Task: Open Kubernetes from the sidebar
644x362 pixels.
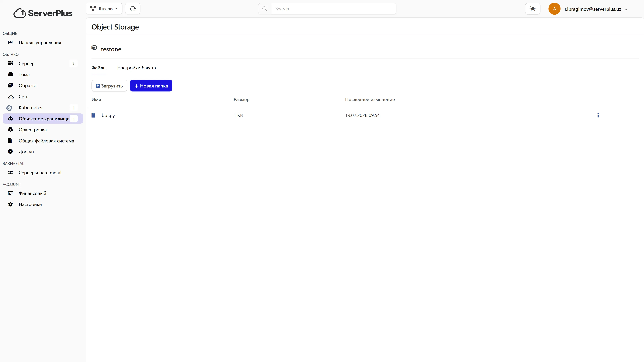Action: coord(30,108)
